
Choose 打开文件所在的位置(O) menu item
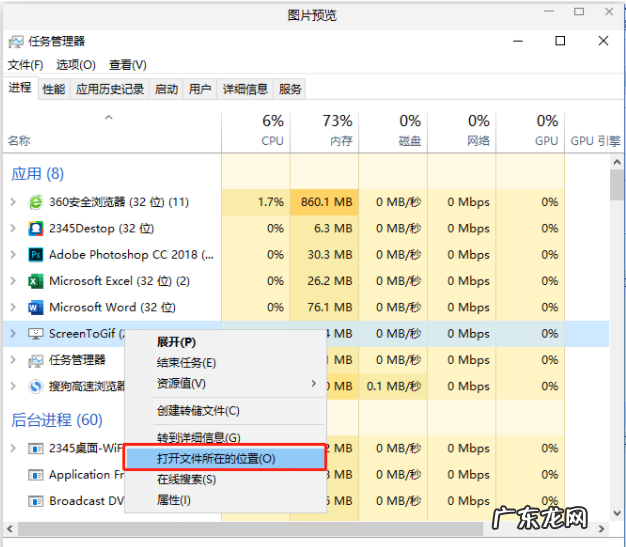(225, 458)
